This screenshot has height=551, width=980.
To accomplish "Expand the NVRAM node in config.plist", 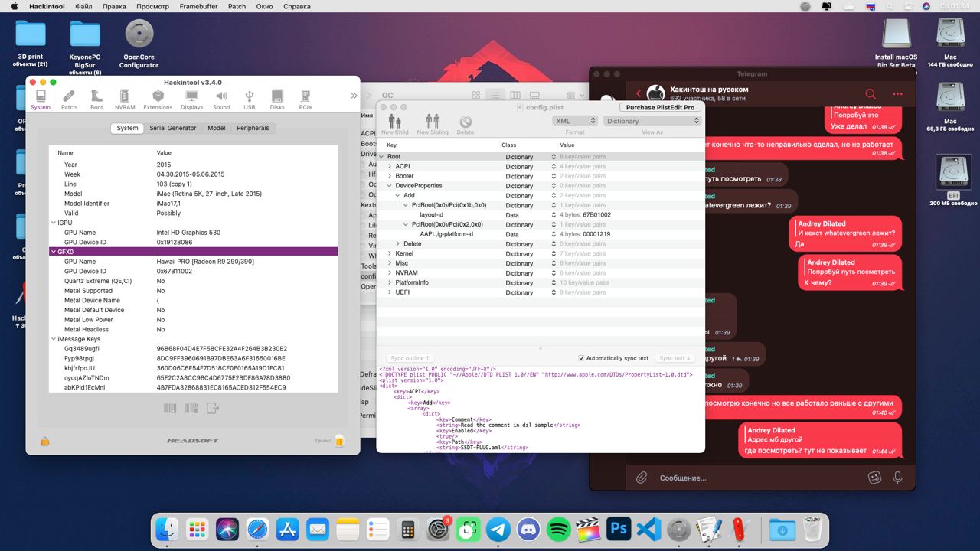I will tap(390, 273).
